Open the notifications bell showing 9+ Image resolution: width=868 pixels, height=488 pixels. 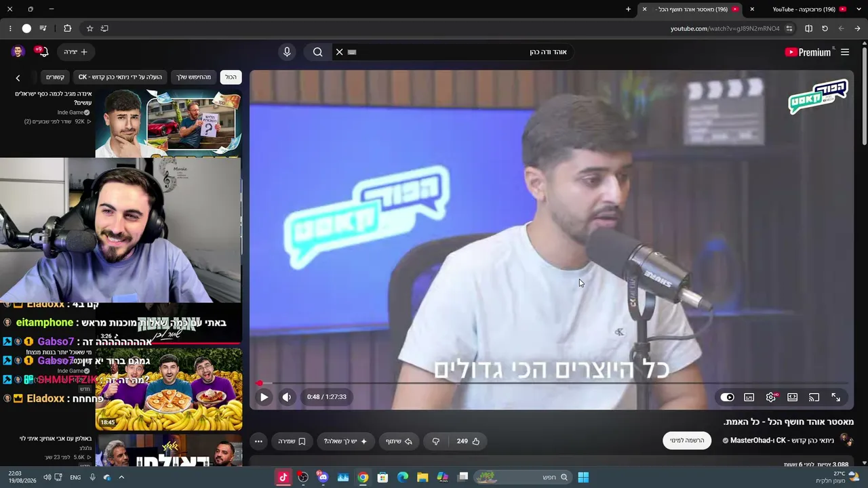point(41,52)
